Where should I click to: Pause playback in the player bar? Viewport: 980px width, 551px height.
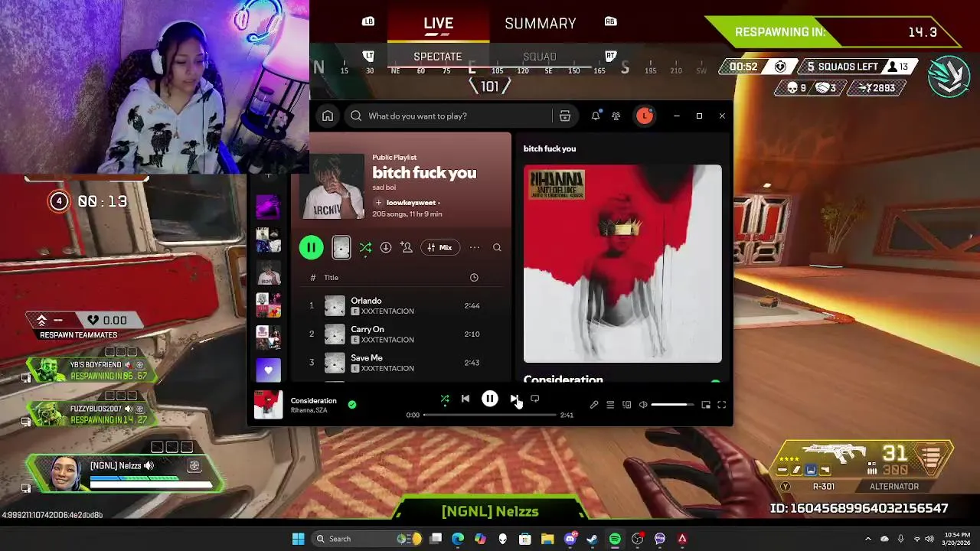pyautogui.click(x=490, y=399)
